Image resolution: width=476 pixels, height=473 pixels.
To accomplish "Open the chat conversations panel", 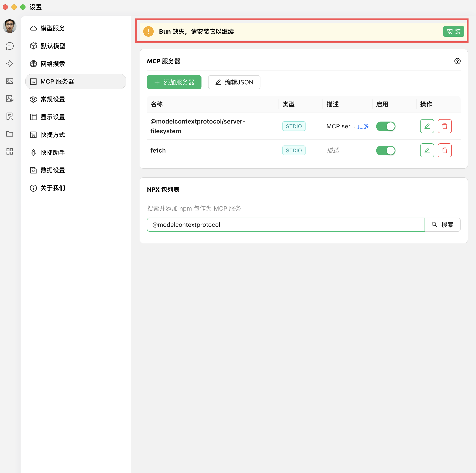I will pos(10,46).
